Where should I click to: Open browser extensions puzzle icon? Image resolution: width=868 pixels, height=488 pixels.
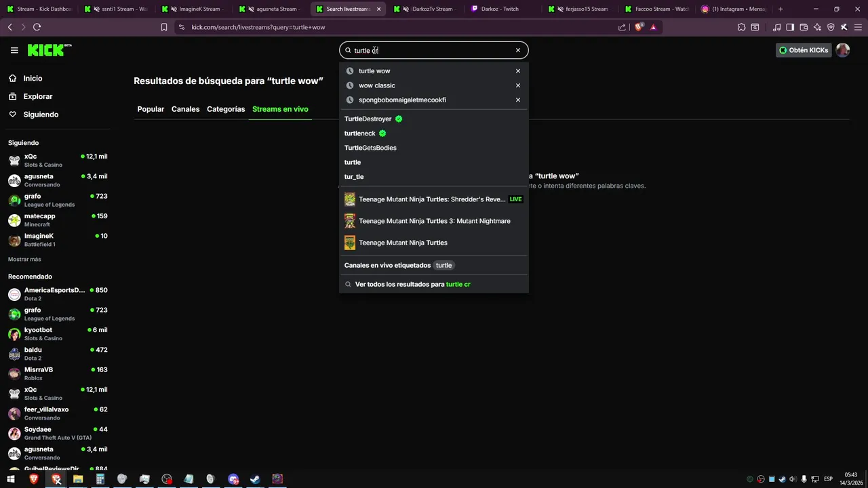pos(741,27)
